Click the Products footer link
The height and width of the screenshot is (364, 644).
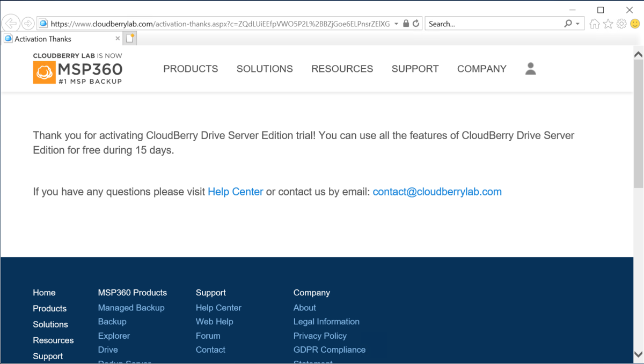coord(49,309)
